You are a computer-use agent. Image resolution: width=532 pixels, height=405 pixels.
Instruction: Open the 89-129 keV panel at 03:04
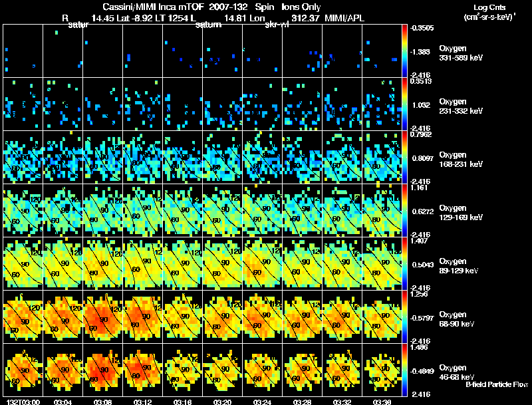click(63, 264)
